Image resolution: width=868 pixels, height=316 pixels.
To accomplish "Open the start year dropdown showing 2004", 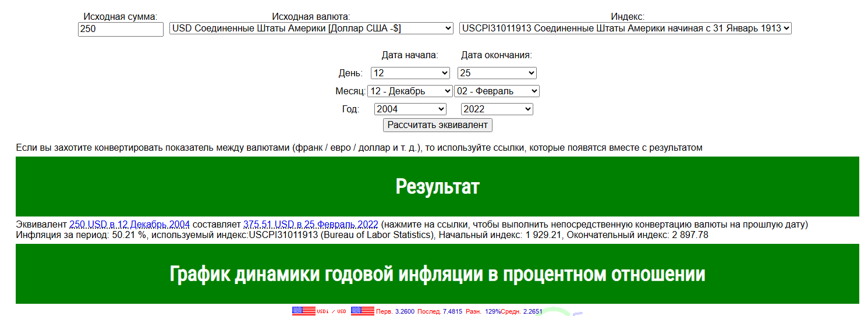I will tap(410, 109).
